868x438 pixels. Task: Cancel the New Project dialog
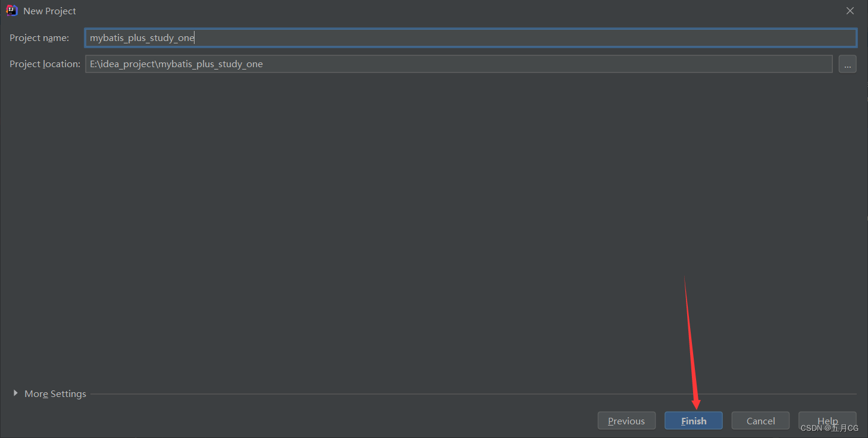(x=761, y=421)
